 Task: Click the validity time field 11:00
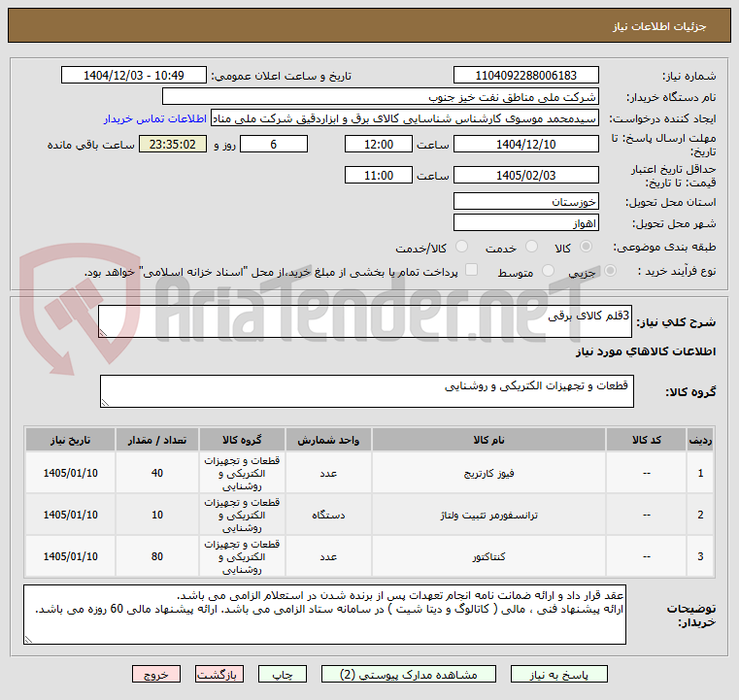click(379, 175)
